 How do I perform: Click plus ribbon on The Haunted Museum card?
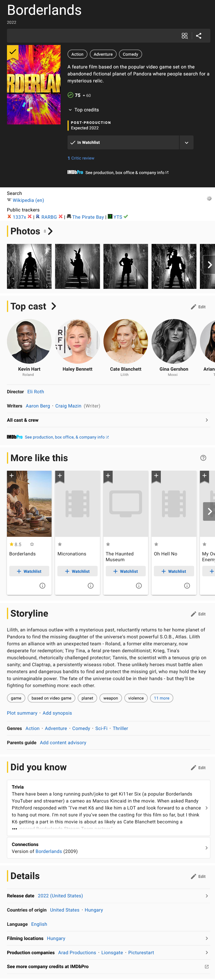[108, 476]
